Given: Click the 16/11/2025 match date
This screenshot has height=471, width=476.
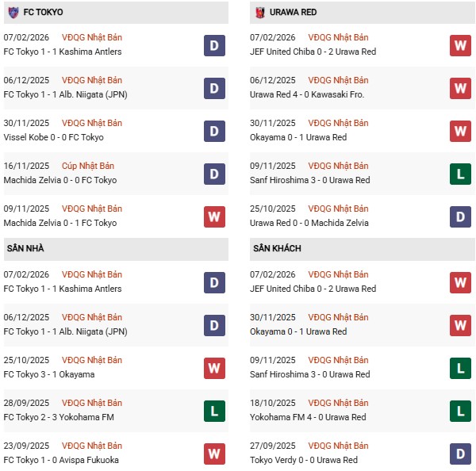Looking at the screenshot, I should click(x=26, y=166).
